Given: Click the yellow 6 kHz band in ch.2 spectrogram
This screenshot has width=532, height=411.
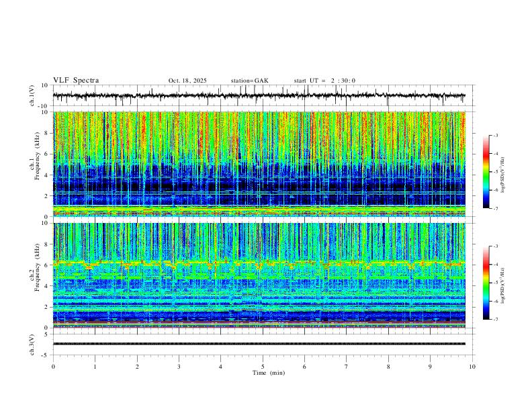Looking at the screenshot, I should 259,263.
